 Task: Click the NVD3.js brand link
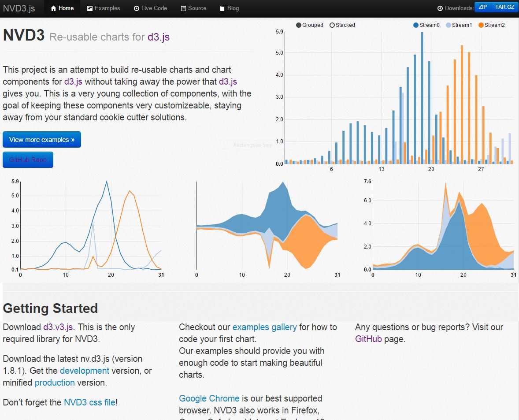click(x=19, y=8)
